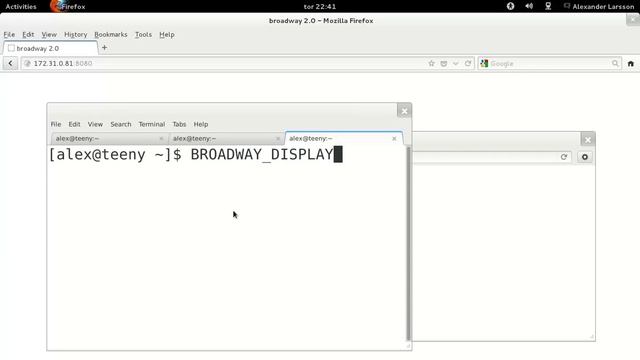Open the Firefox application menu in top bar

(68, 7)
